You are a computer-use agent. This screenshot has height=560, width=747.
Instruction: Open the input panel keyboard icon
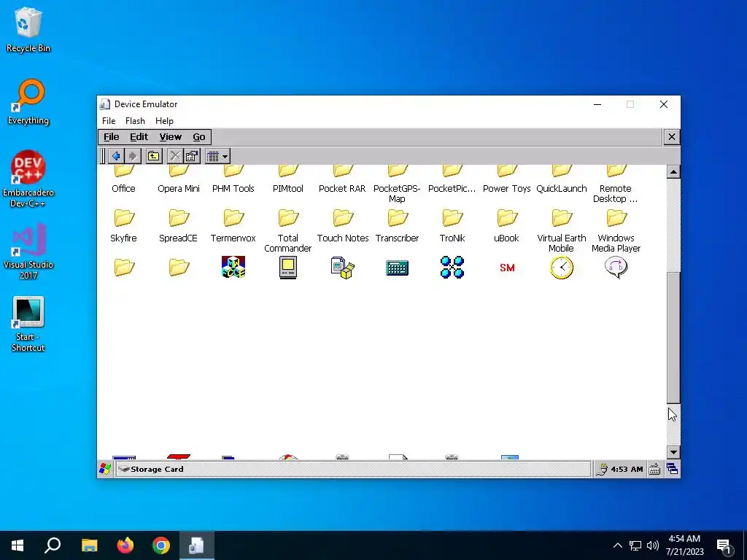click(x=655, y=469)
